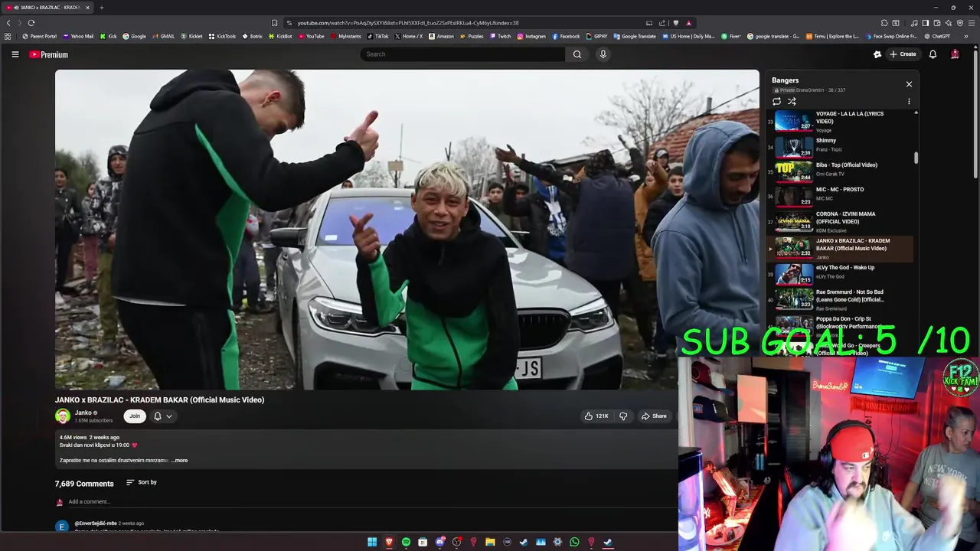Bookmark this page icon in address bar
Viewport: 980px width, 551px height.
click(275, 23)
